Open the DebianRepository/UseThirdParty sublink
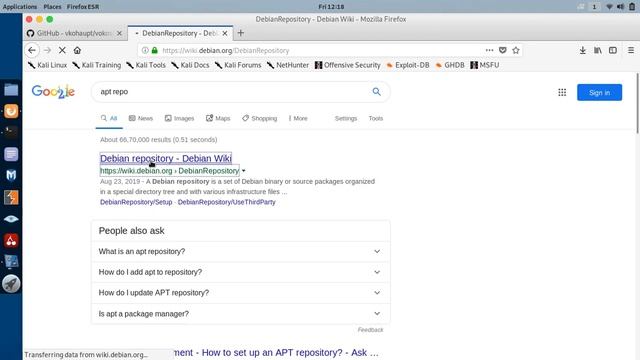Viewport: 640px width, 360px height. (x=227, y=202)
